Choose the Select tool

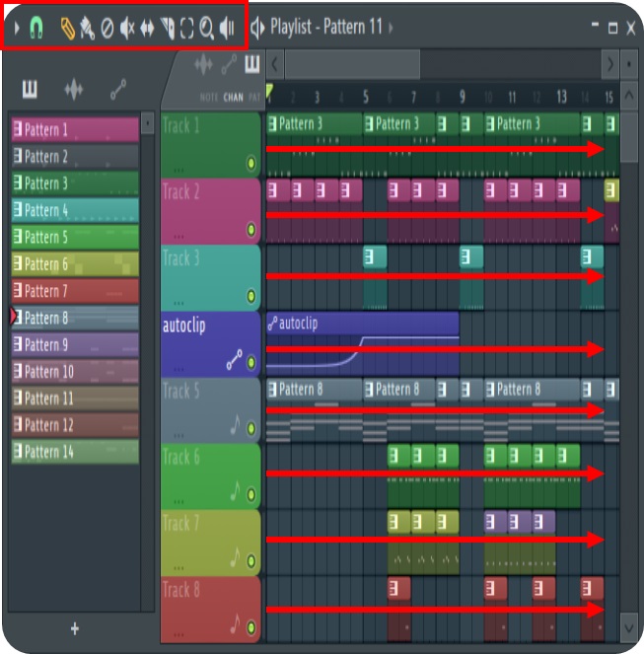[x=186, y=29]
